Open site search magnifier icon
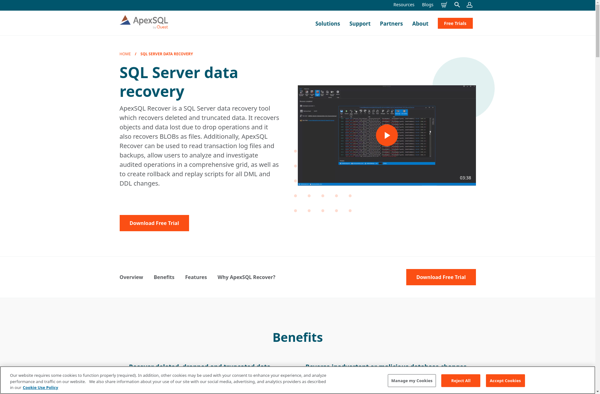Image resolution: width=600 pixels, height=394 pixels. [x=457, y=5]
